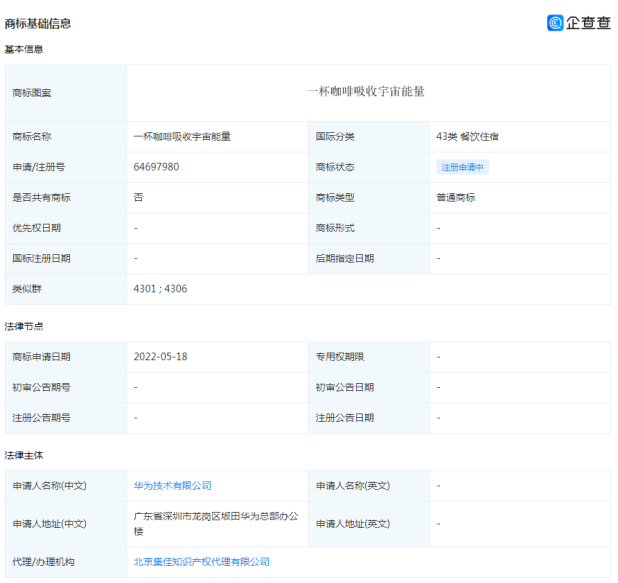Click the 注册申请中 status tag
The height and width of the screenshot is (583, 618).
pos(462,167)
